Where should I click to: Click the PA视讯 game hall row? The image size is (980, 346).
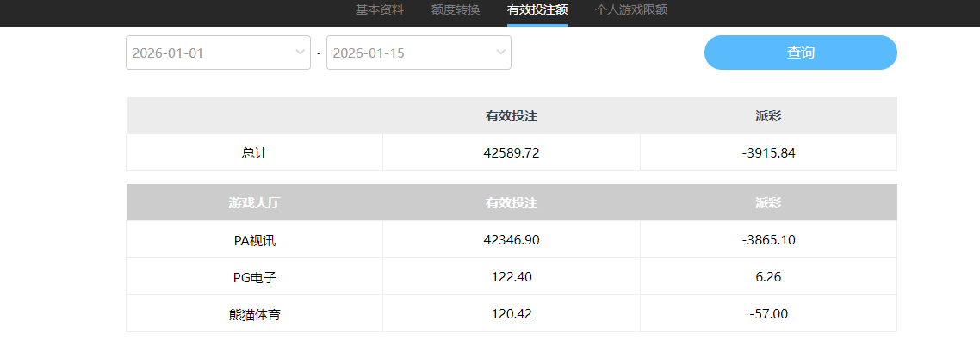point(255,240)
